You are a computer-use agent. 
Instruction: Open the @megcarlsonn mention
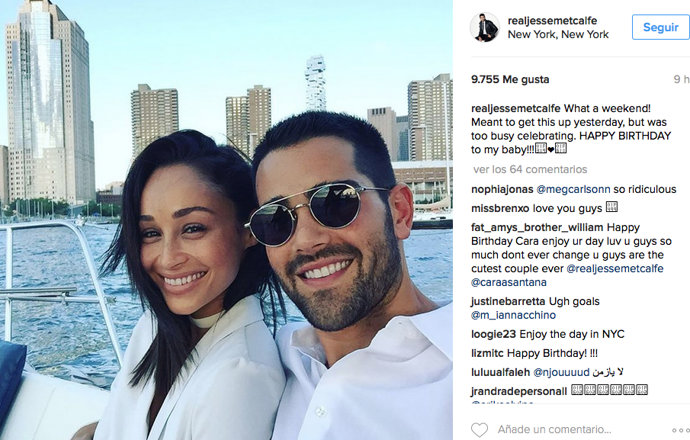(x=573, y=190)
